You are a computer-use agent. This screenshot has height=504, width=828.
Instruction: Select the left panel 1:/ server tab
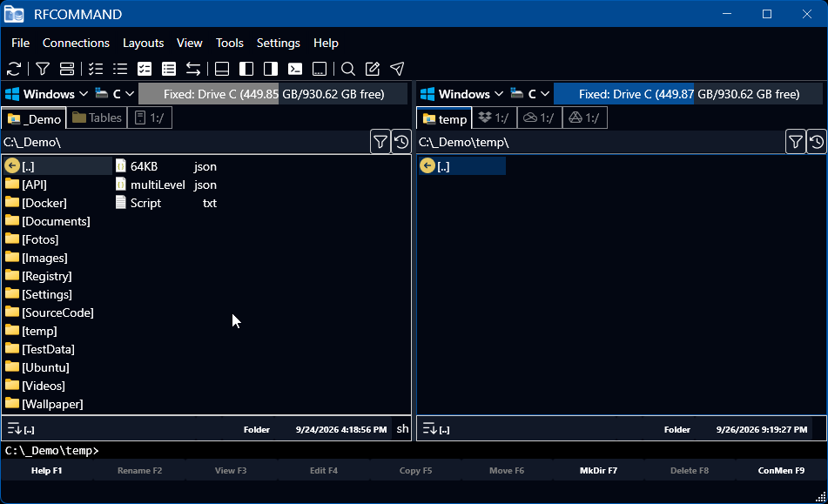point(150,118)
